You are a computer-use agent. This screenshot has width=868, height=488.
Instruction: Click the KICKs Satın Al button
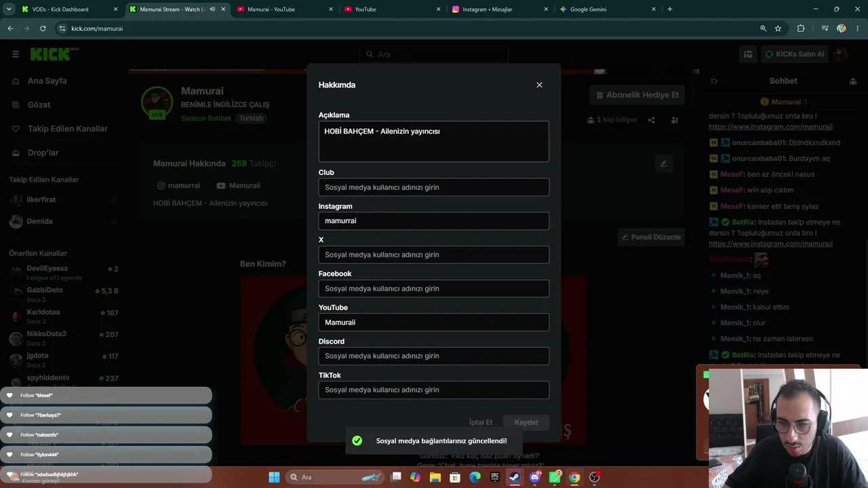pyautogui.click(x=795, y=54)
